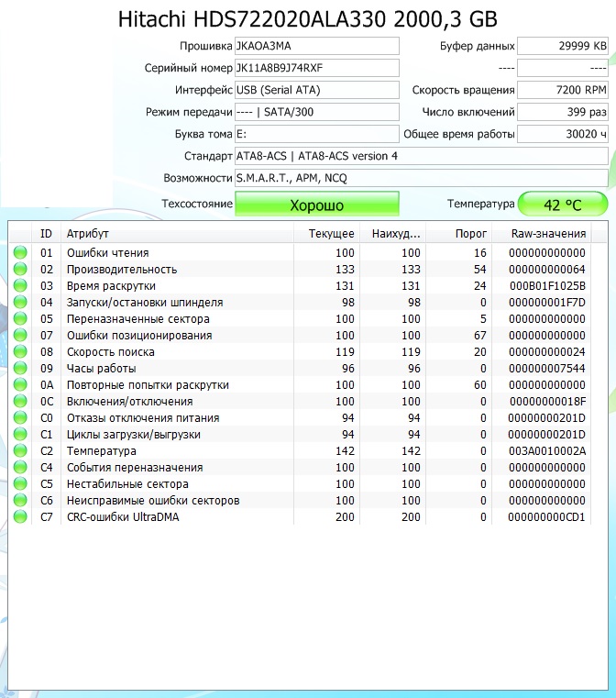Screen dimensions: 616x698
Task: Click the green circle for Скорость поиска
Action: [20, 351]
